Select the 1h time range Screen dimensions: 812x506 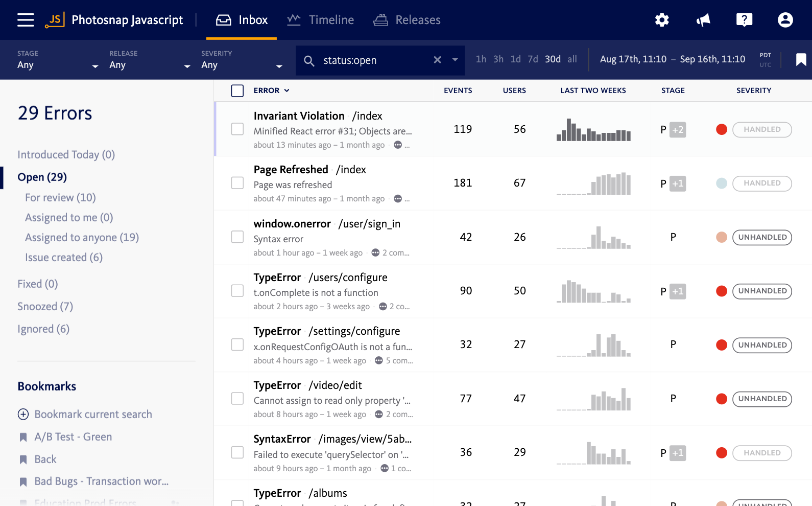[x=481, y=59]
